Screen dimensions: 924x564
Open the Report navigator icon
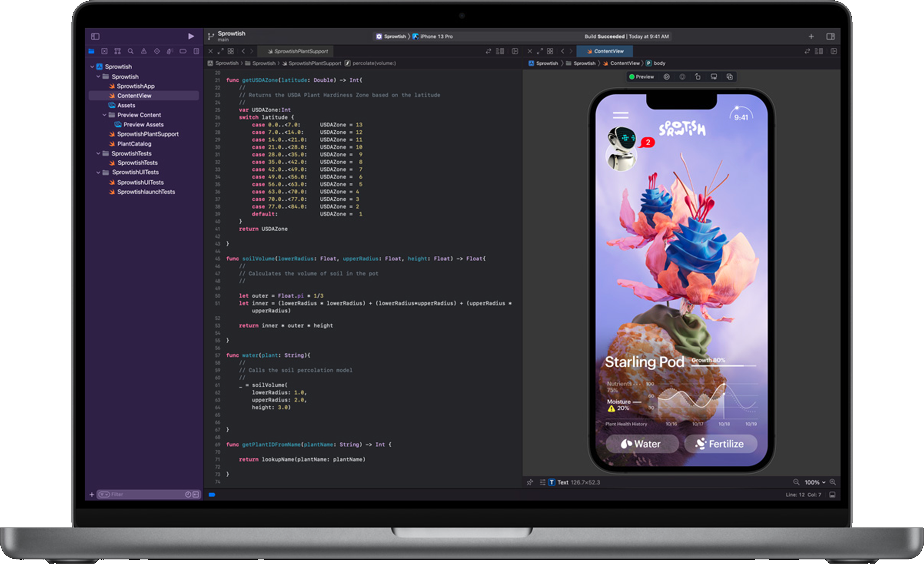(196, 51)
